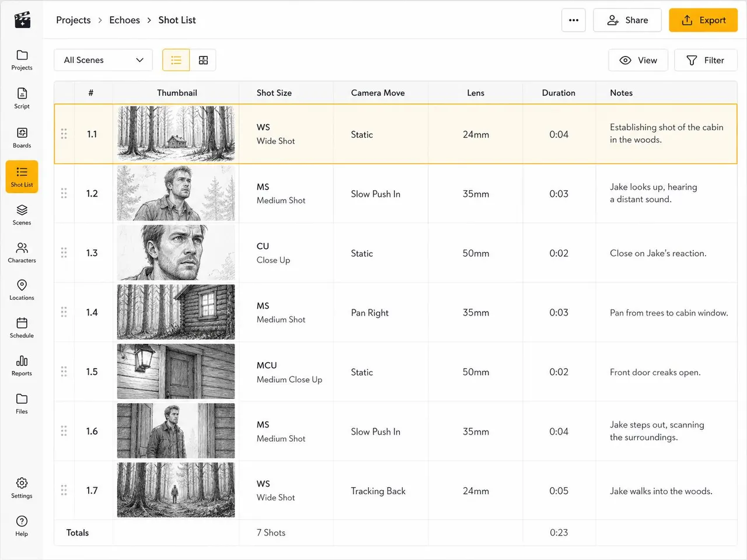The height and width of the screenshot is (560, 747).
Task: Grab the drag handle for shot 1.4
Action: pos(64,312)
